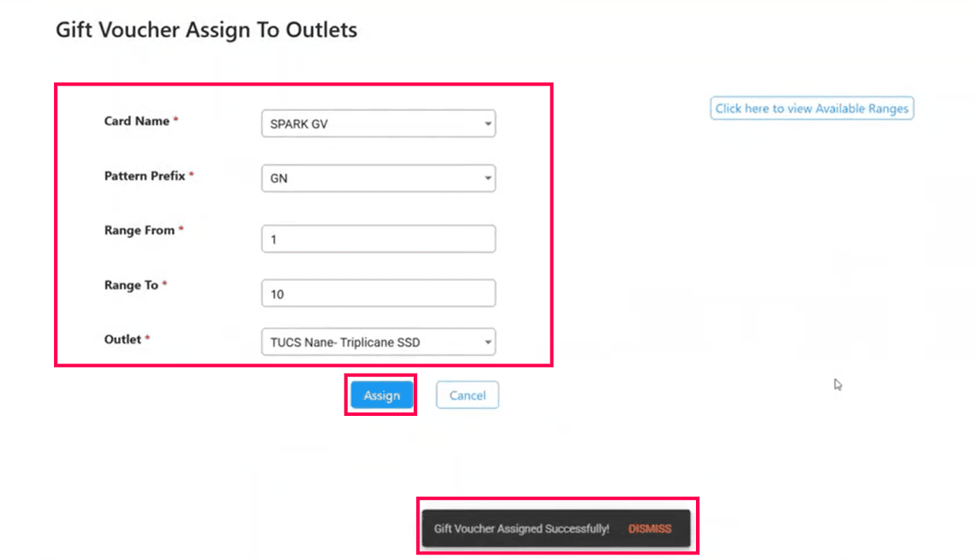The image size is (975, 560).
Task: Dismiss the success notification
Action: 650,529
